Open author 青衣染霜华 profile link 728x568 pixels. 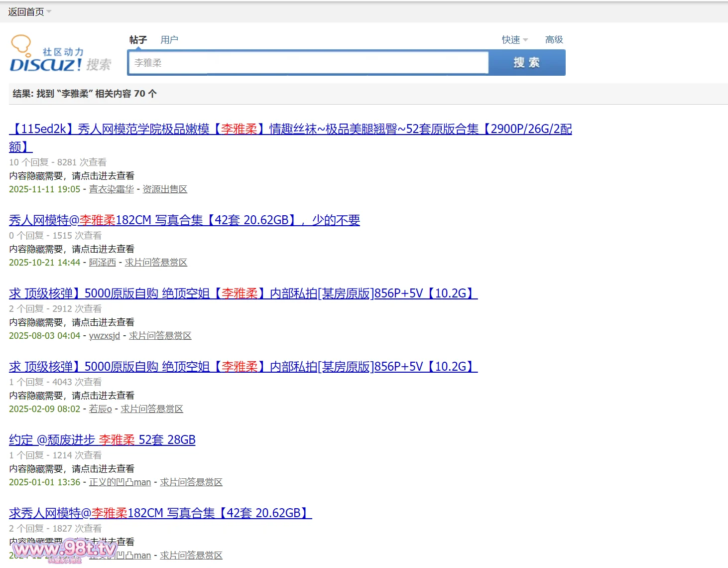(x=111, y=189)
